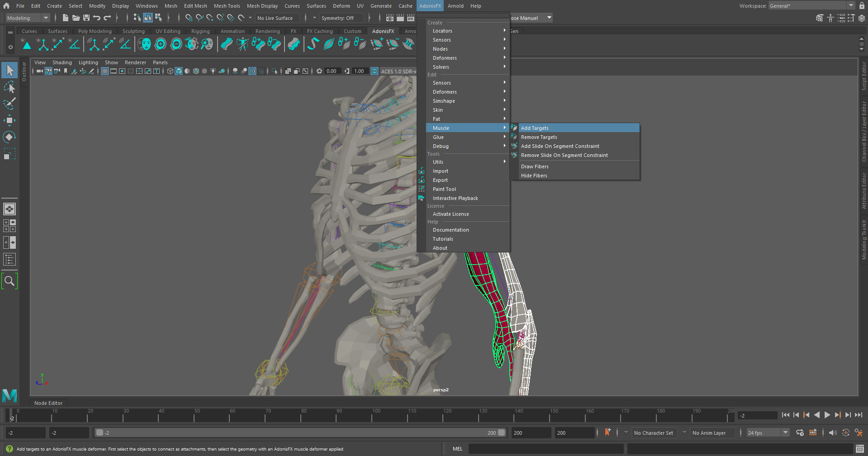Choose the Rotate tool
Viewport: 868px width, 456px height.
tap(9, 137)
